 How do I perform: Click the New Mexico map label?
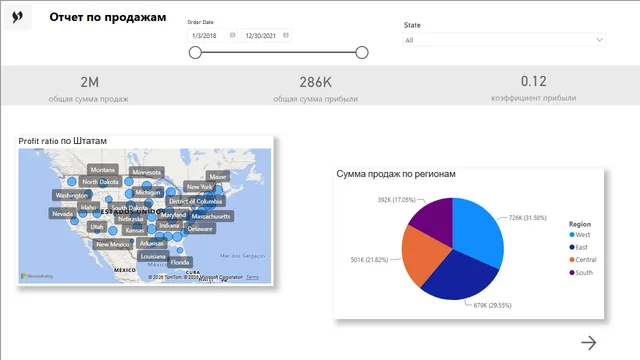[113, 244]
